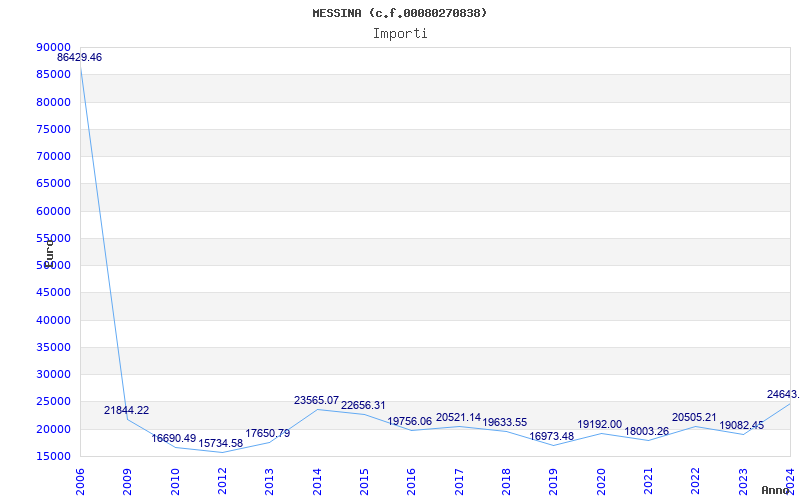The image size is (800, 500).
Task: Click the 2016 x-axis year label
Action: pyautogui.click(x=411, y=482)
